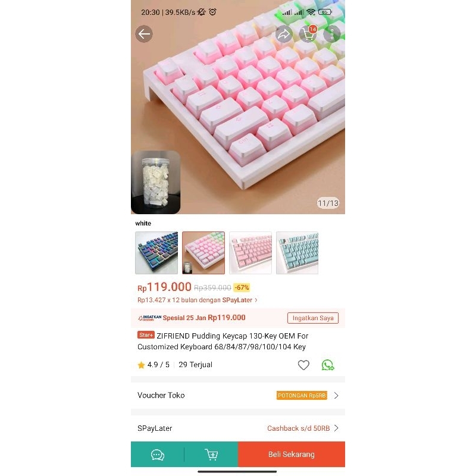Choose the light blue keycap variant thumbnail

click(297, 253)
